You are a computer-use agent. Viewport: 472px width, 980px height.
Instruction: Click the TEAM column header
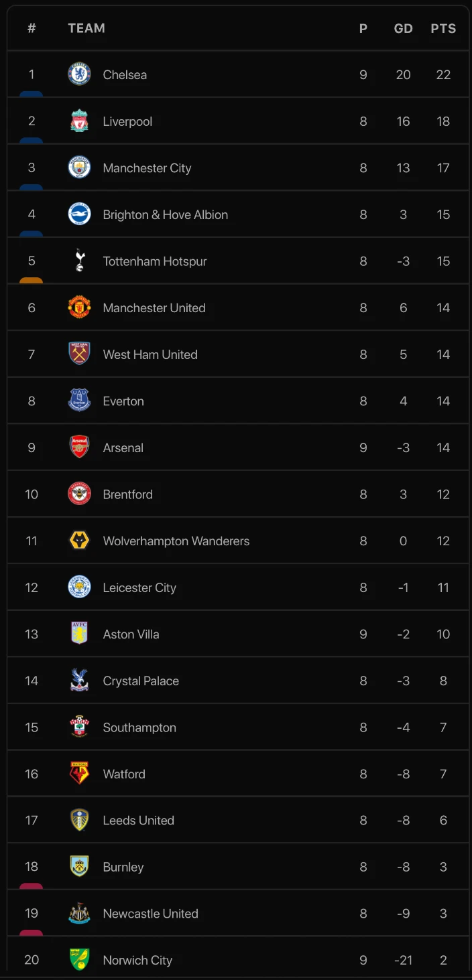86,28
